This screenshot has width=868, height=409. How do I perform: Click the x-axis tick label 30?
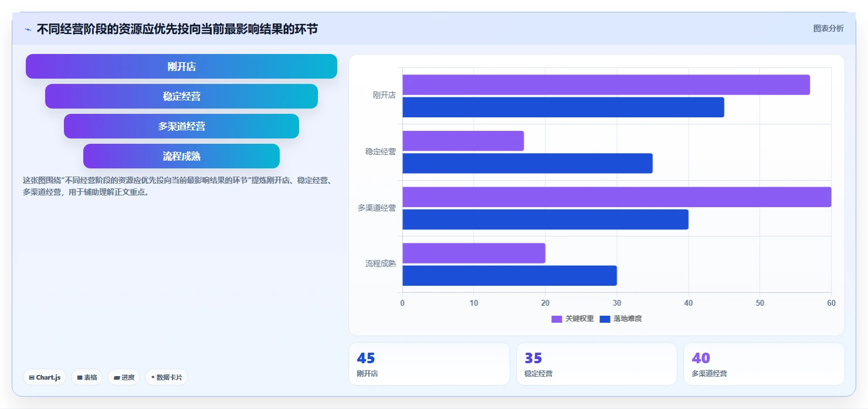(617, 303)
